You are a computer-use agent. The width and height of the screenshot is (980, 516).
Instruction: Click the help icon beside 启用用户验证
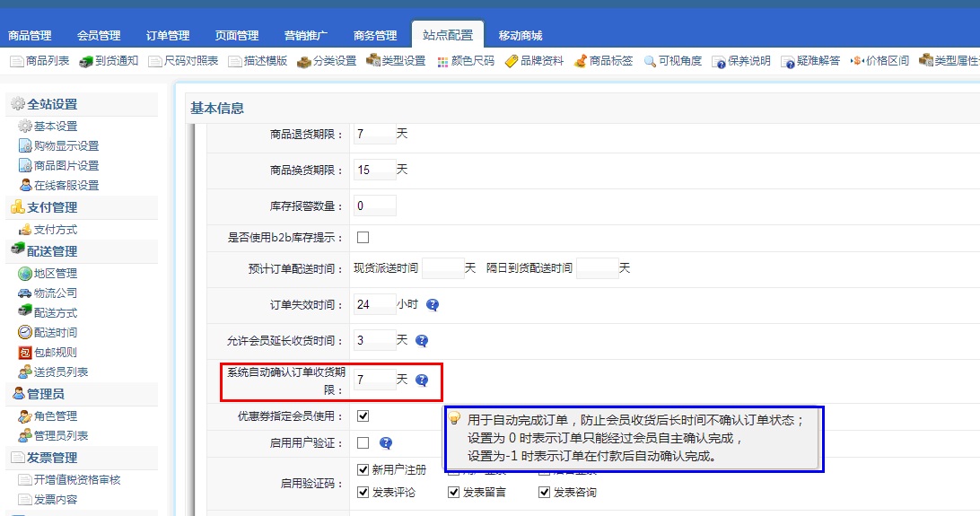(386, 443)
